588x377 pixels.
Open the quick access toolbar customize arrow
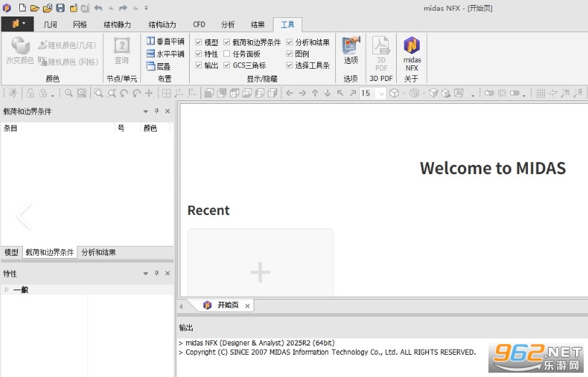pos(146,7)
